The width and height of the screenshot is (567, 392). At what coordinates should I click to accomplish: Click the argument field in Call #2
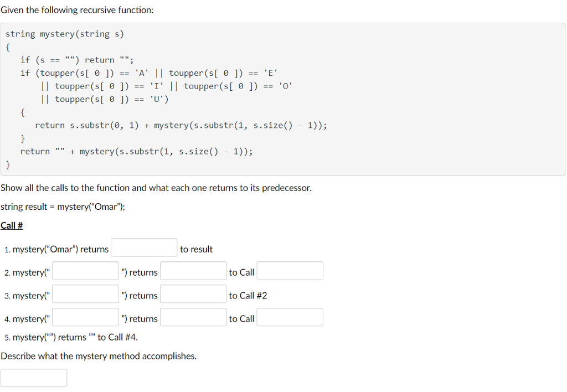click(x=85, y=270)
